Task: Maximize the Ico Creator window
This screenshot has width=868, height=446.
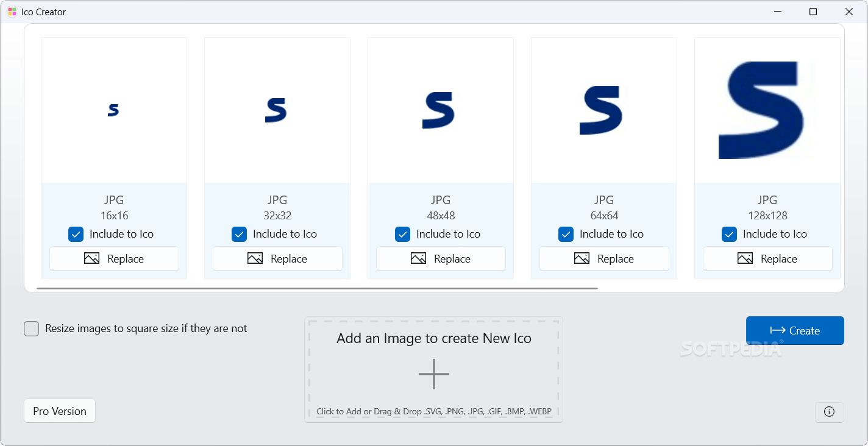Action: tap(813, 12)
